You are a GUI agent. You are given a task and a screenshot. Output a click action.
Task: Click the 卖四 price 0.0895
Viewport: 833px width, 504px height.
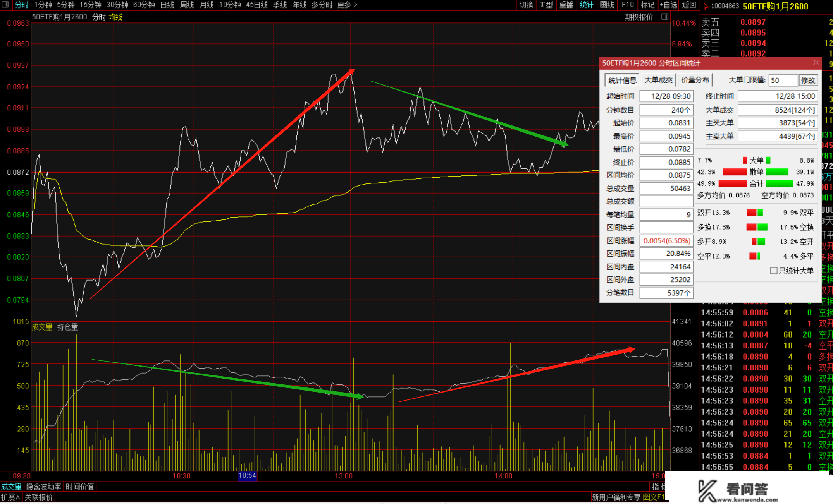tap(753, 33)
